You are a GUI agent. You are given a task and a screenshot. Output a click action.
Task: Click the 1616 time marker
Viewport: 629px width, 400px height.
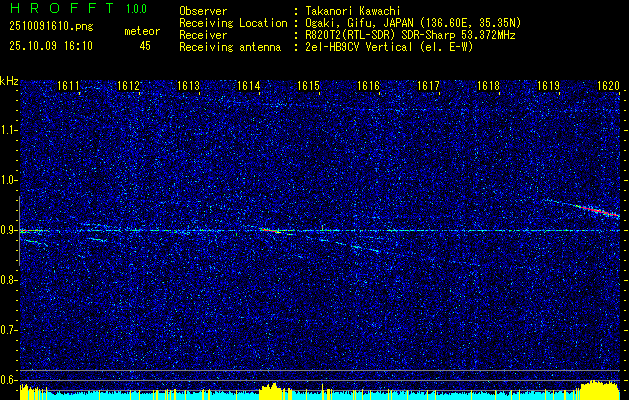point(368,86)
